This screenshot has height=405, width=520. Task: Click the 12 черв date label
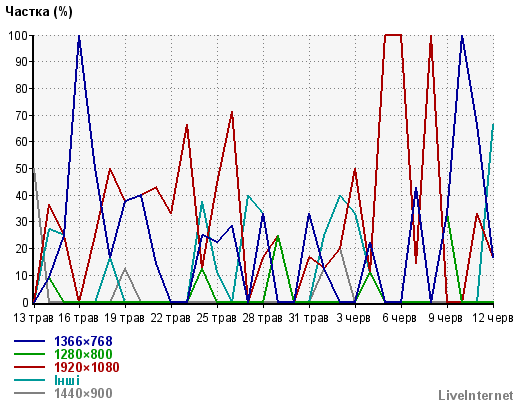pos(493,318)
